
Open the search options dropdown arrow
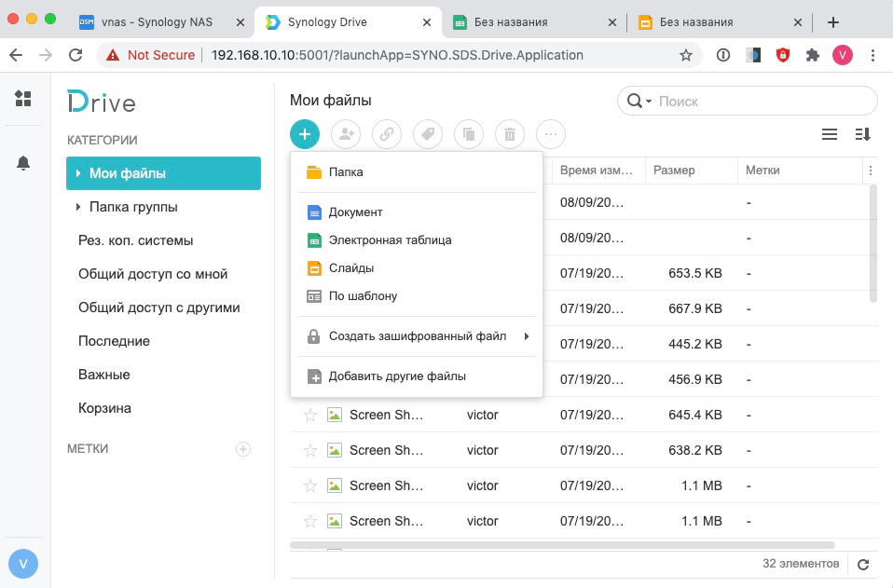(648, 101)
